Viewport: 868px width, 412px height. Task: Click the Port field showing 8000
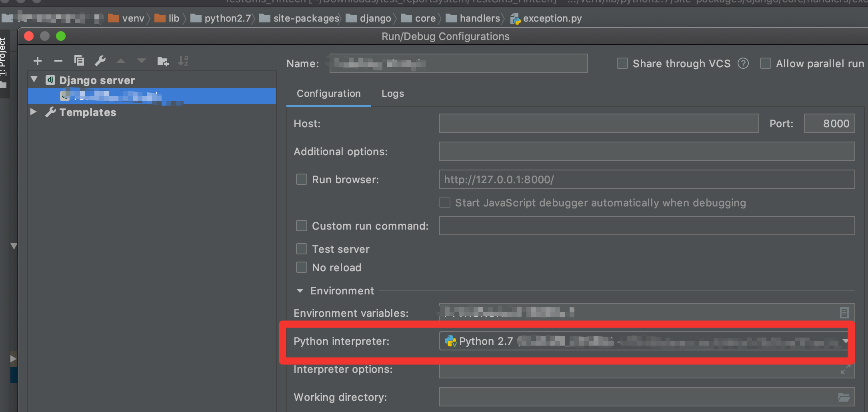click(x=829, y=123)
